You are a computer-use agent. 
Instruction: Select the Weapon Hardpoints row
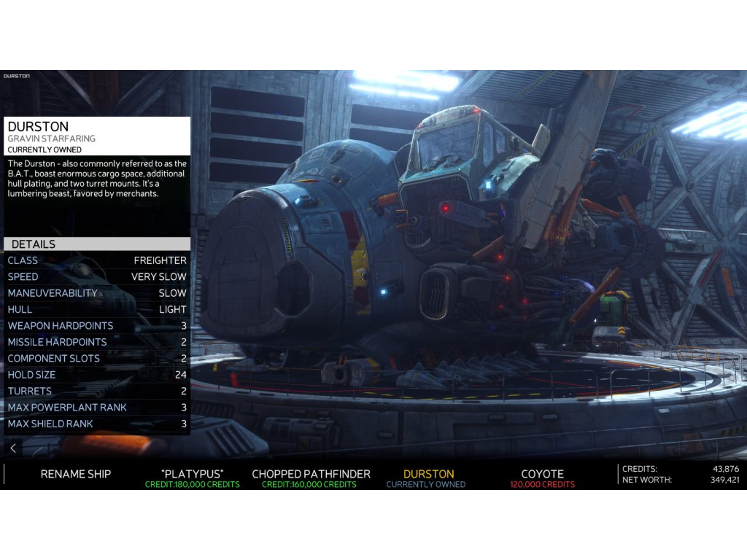97,326
